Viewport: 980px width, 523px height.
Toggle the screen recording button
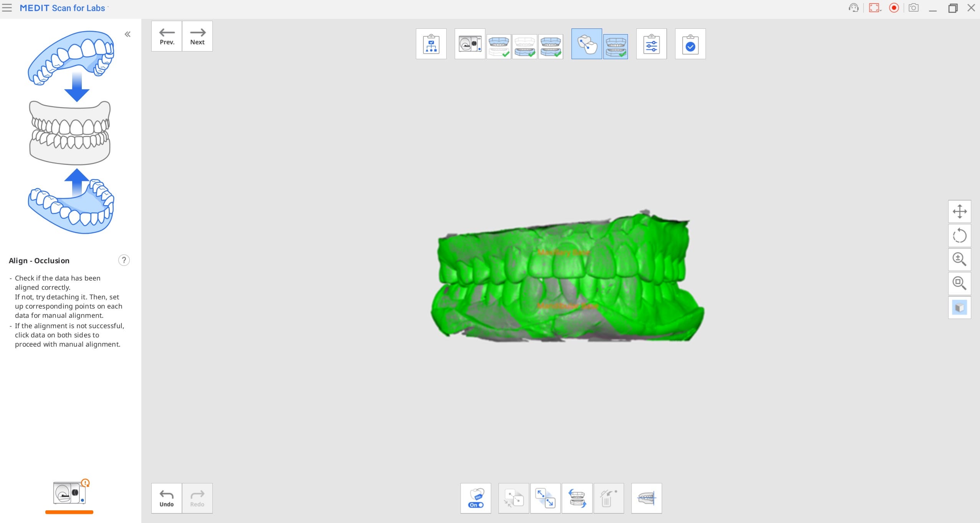(894, 8)
